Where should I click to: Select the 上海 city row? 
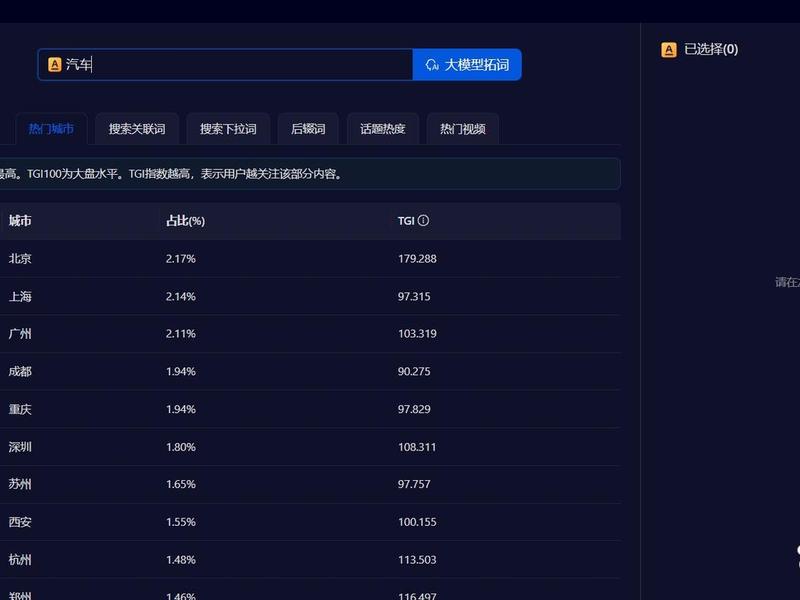click(310, 296)
